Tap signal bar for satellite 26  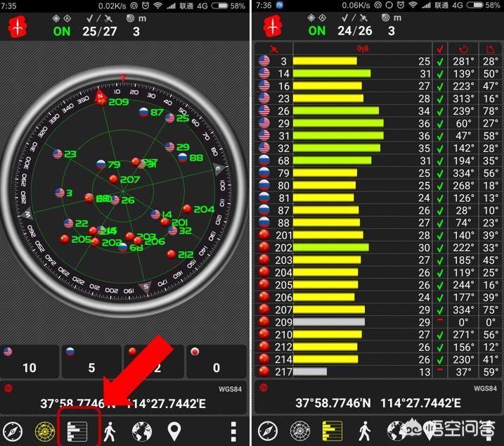click(x=336, y=111)
